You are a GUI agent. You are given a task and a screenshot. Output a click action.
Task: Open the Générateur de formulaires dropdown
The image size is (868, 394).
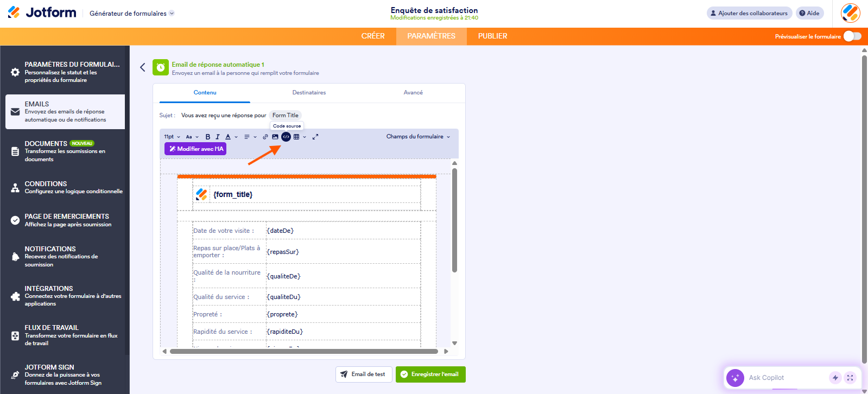(x=132, y=14)
